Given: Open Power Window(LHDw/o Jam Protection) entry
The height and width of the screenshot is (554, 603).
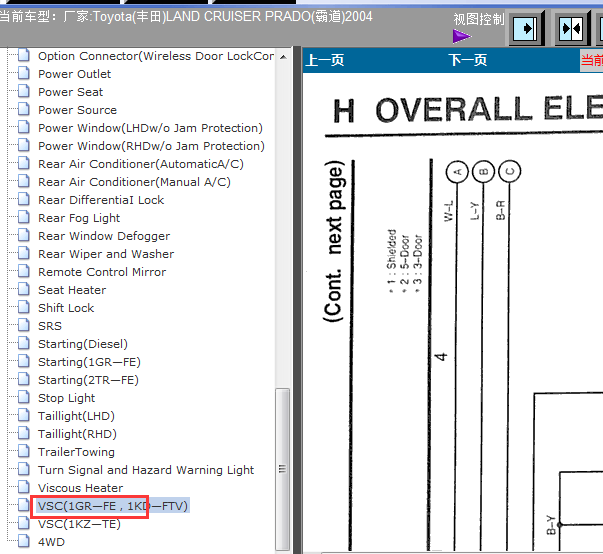Looking at the screenshot, I should [x=150, y=128].
